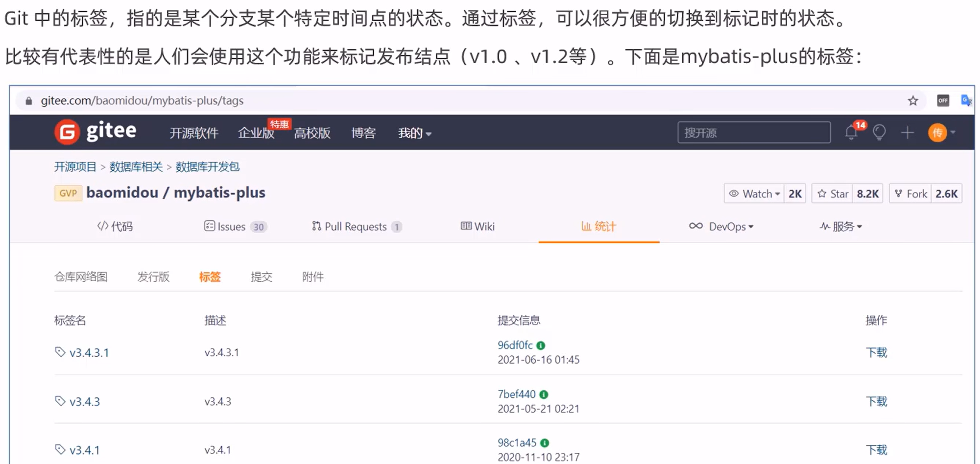Open the v3.4.3.1 tag link
Screen dimensions: 980x464
[x=89, y=353]
